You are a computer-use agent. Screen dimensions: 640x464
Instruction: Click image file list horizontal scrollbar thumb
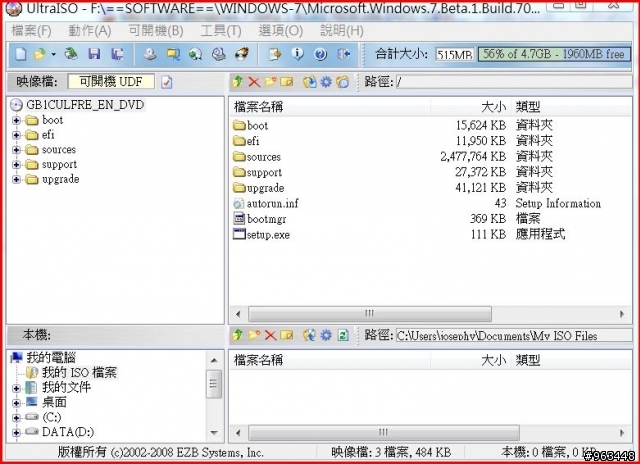point(370,314)
